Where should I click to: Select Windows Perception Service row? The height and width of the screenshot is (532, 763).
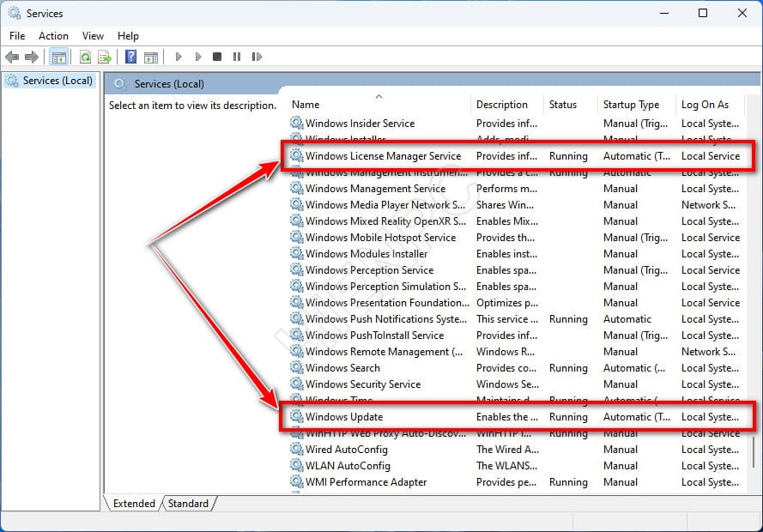pos(516,270)
